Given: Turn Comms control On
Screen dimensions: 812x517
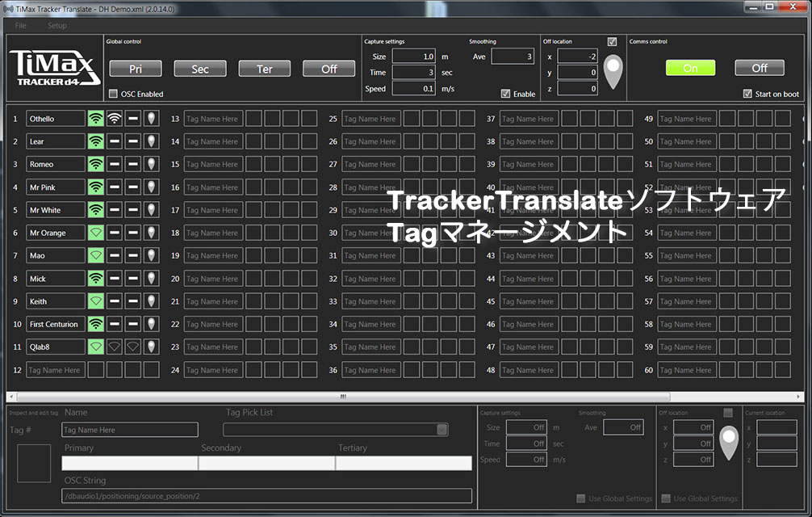Looking at the screenshot, I should coord(690,68).
